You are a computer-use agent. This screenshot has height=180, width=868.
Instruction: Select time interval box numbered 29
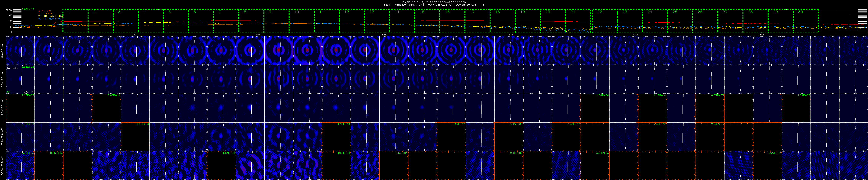pyautogui.click(x=780, y=21)
